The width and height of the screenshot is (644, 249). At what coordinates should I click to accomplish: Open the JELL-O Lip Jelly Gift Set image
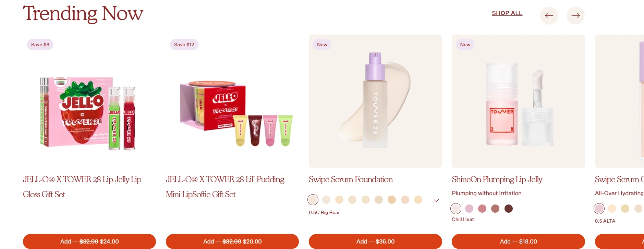point(89,101)
